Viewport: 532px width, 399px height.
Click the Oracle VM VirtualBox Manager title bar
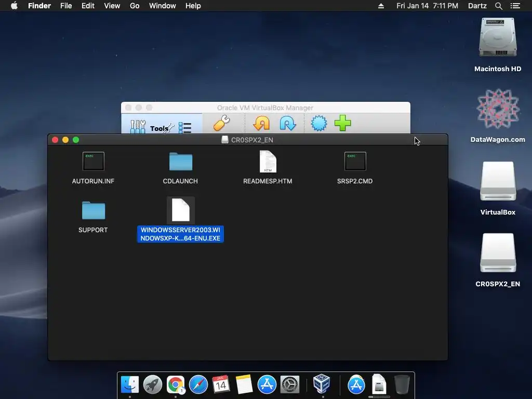265,108
